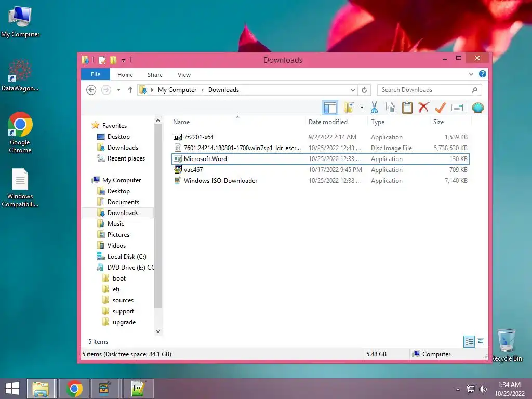Switch to Large icons view using status icon

(x=481, y=342)
